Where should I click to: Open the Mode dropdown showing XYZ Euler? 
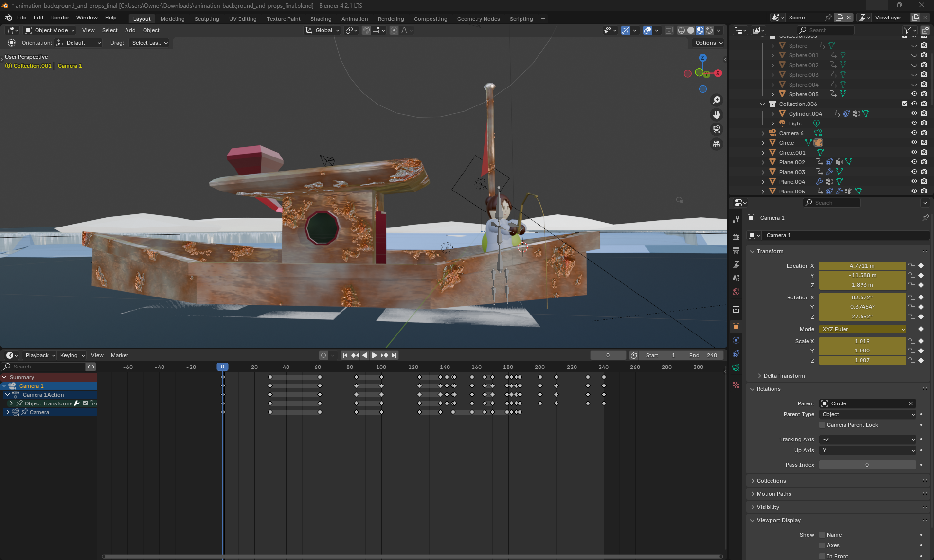click(862, 329)
